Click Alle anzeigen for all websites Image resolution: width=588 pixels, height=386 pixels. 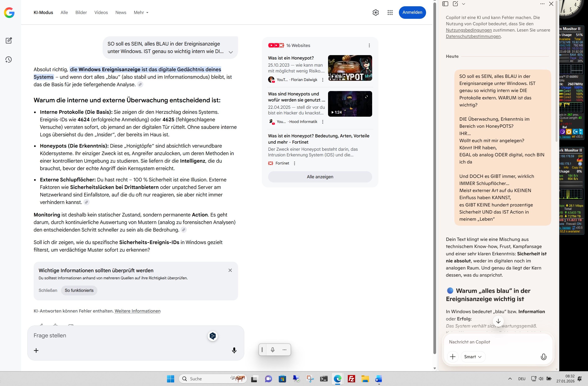point(320,177)
